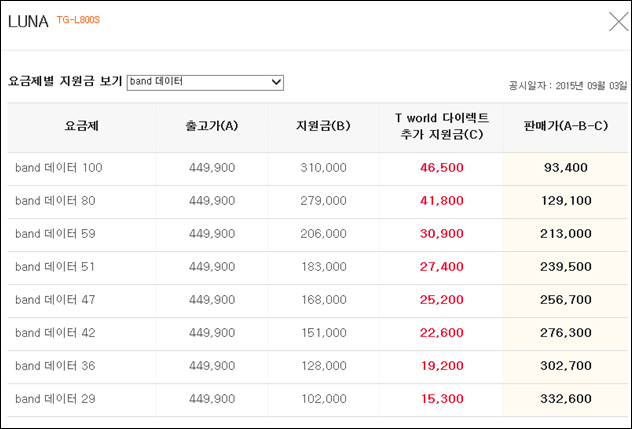The height and width of the screenshot is (429, 632).
Task: Select the band 데이터 80 plan row
Action: 317,201
